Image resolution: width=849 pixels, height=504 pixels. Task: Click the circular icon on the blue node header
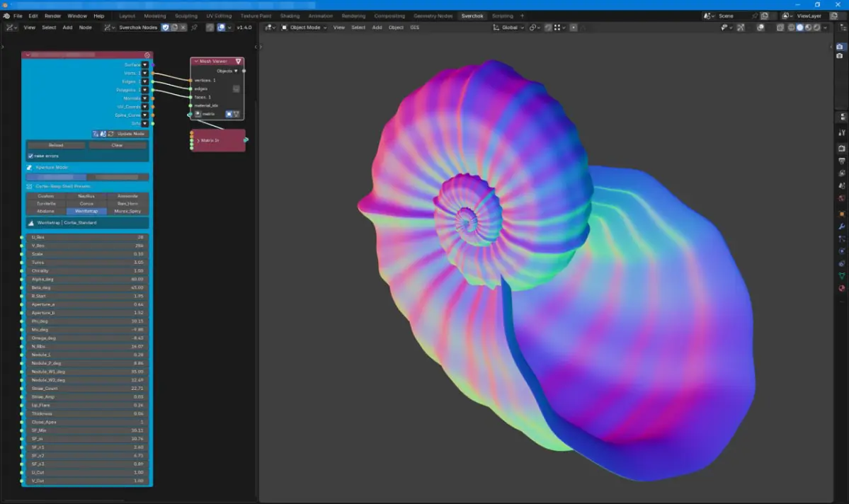click(x=147, y=55)
